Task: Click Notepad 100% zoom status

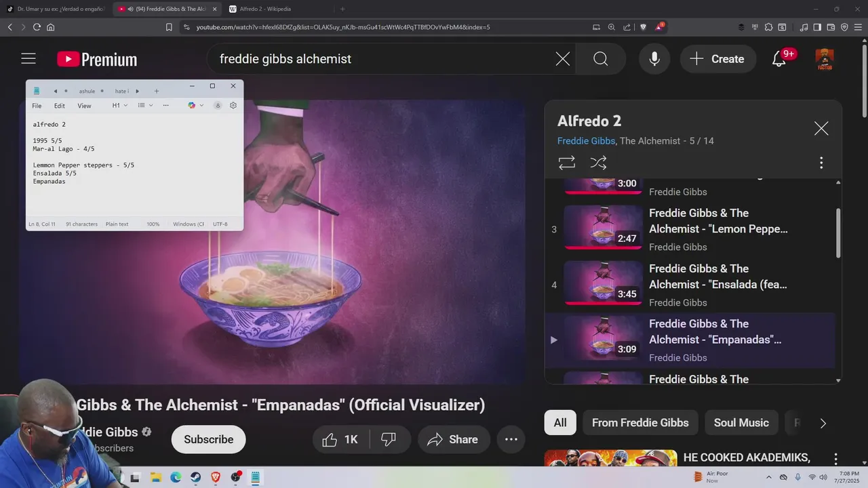Action: [153, 224]
